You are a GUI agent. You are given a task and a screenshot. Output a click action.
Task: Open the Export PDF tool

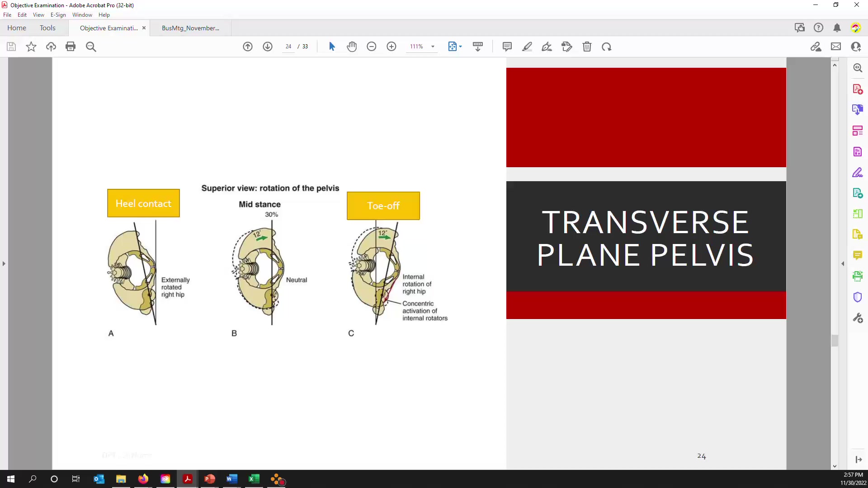(x=858, y=109)
